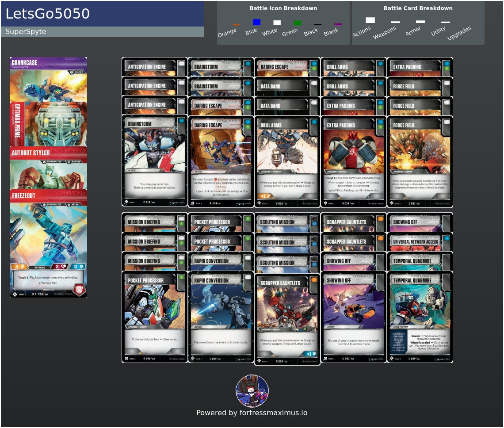Click the wave symbol at bottom of Freezeout card

15,294
